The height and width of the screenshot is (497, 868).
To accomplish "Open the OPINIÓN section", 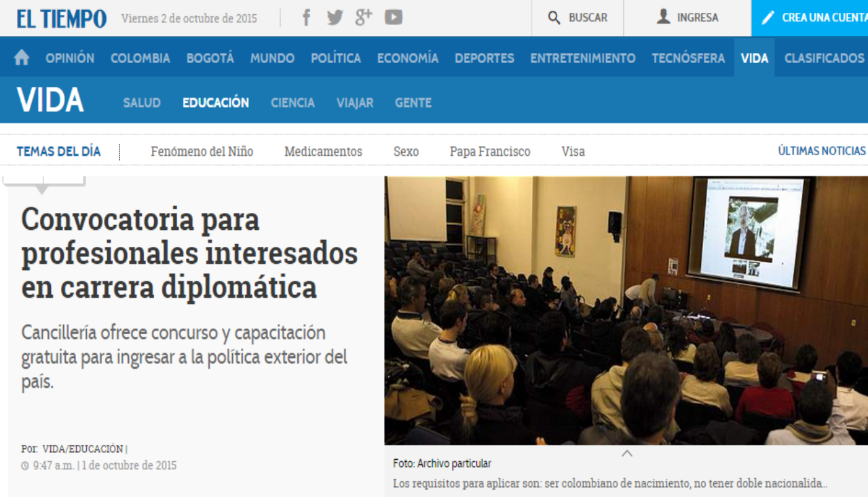I will tap(70, 58).
